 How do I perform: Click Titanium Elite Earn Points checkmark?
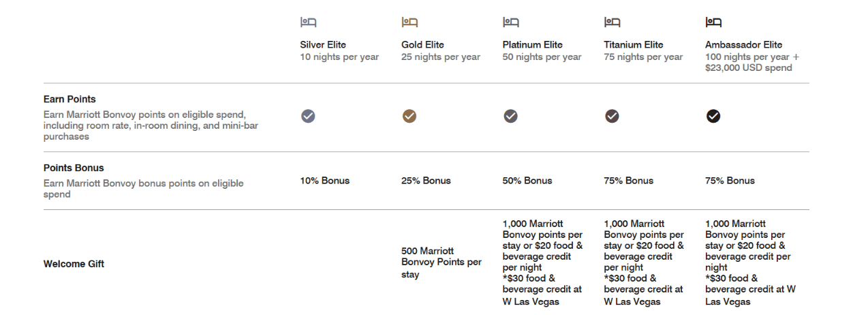[612, 117]
